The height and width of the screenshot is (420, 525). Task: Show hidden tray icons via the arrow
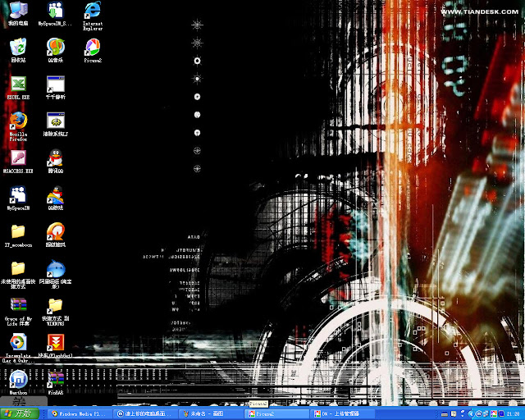pos(470,414)
